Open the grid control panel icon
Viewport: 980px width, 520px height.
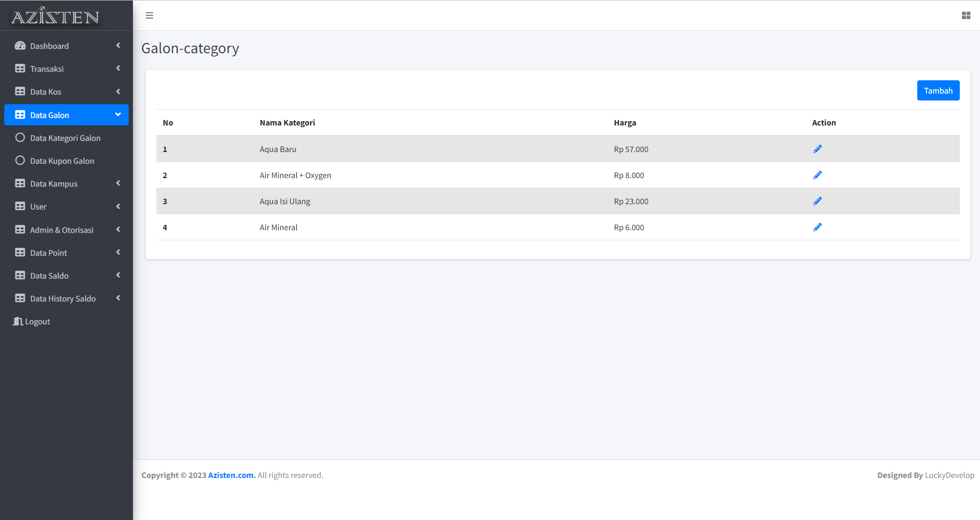pyautogui.click(x=966, y=15)
